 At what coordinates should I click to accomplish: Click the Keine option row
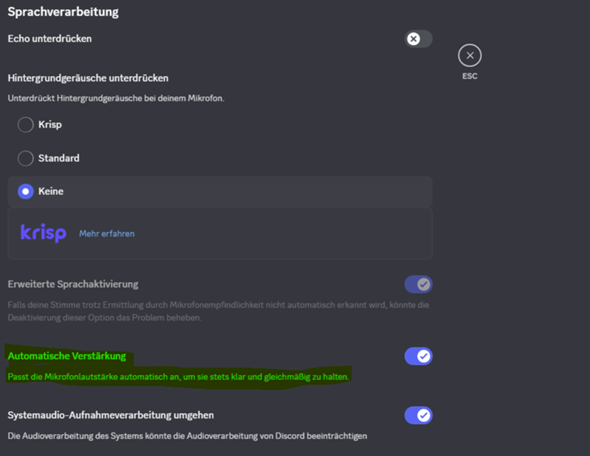tap(220, 192)
